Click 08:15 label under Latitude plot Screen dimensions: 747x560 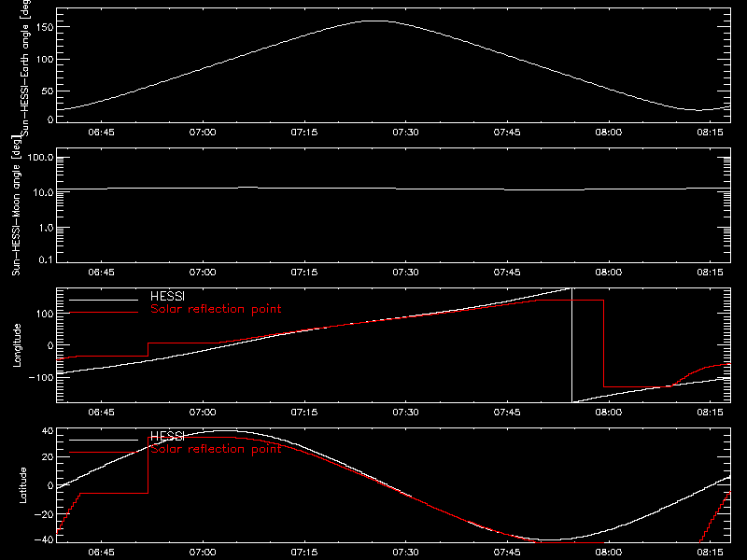tap(710, 553)
